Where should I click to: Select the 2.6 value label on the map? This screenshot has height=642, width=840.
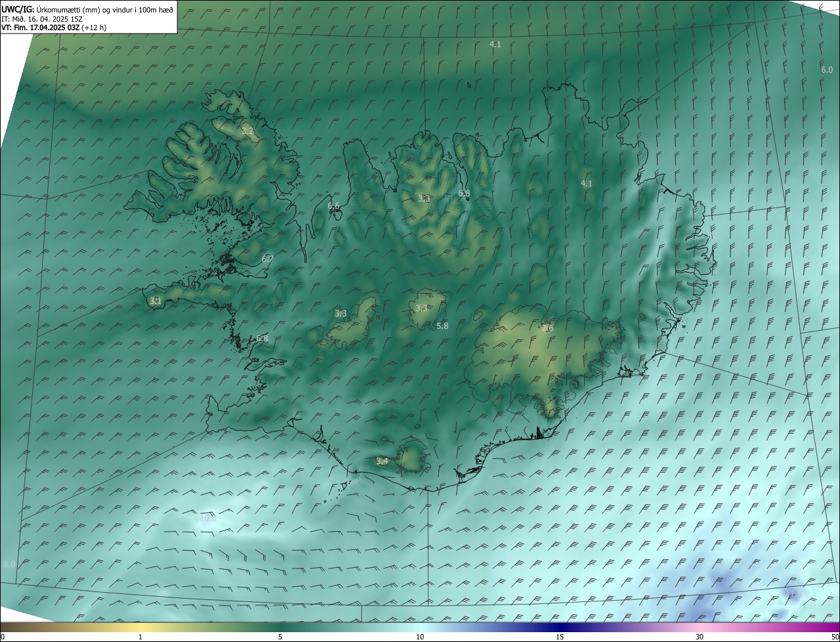(548, 328)
